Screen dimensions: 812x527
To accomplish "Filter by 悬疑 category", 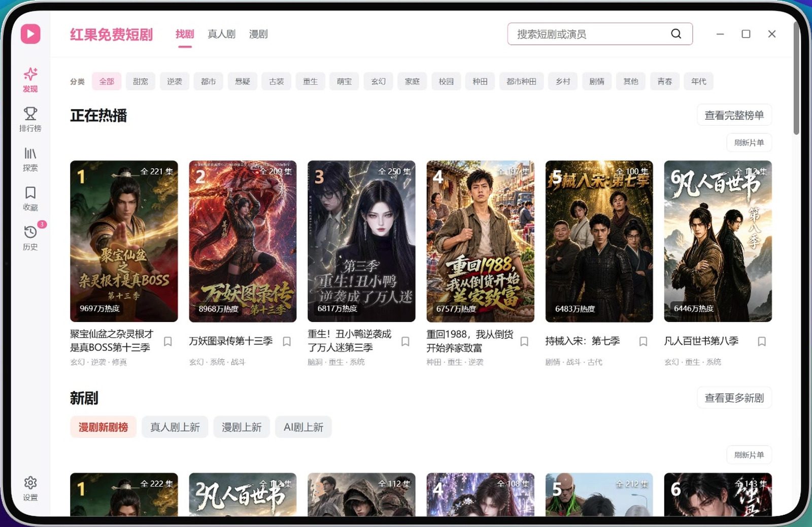I will [243, 81].
